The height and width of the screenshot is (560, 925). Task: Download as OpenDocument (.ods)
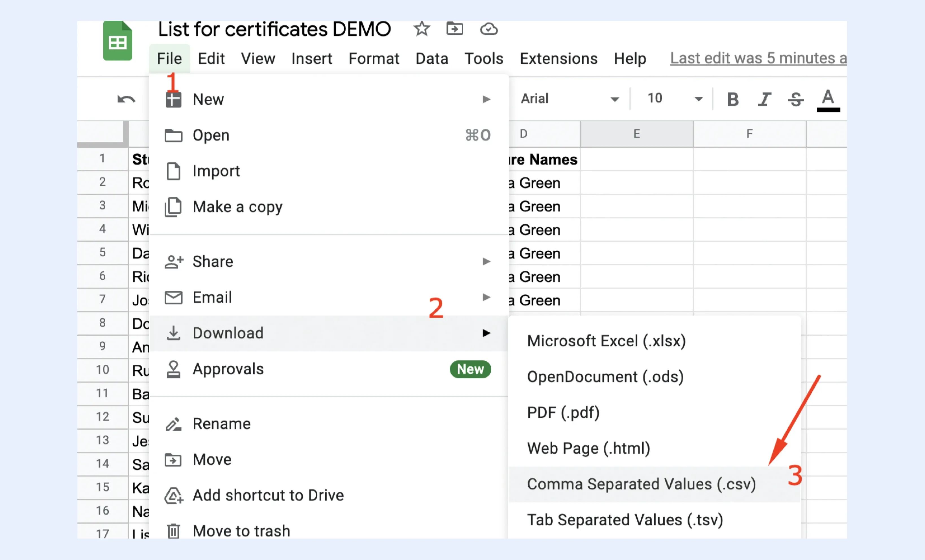click(655, 377)
